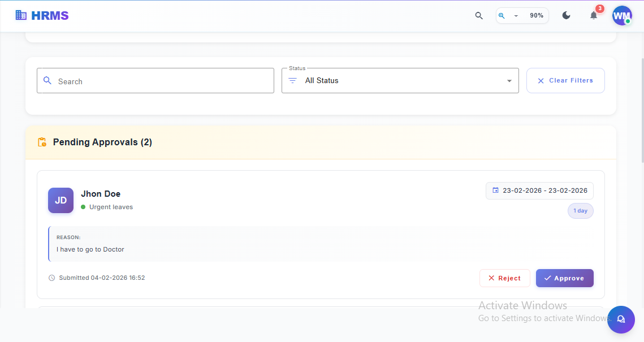The image size is (644, 342).
Task: Open global search via the header magnifier
Action: click(479, 16)
